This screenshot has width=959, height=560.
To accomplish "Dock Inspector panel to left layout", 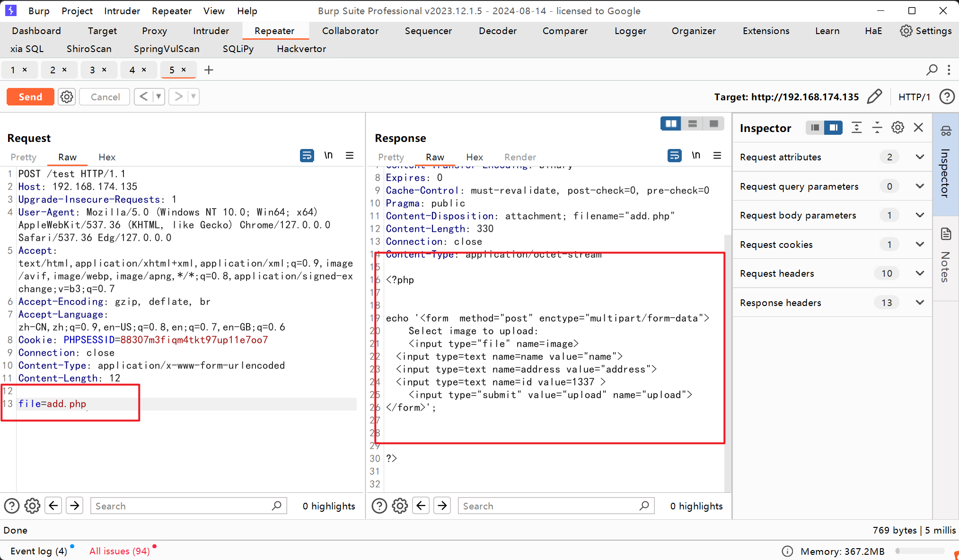I will (815, 128).
